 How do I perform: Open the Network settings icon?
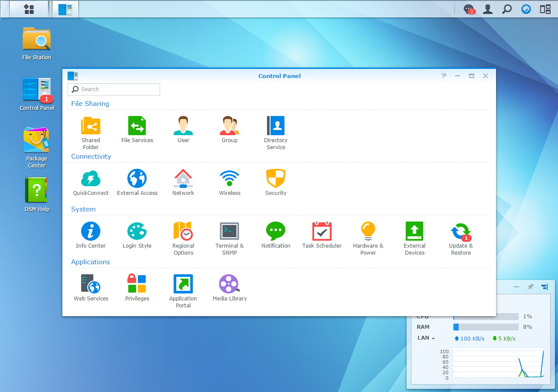(x=183, y=178)
